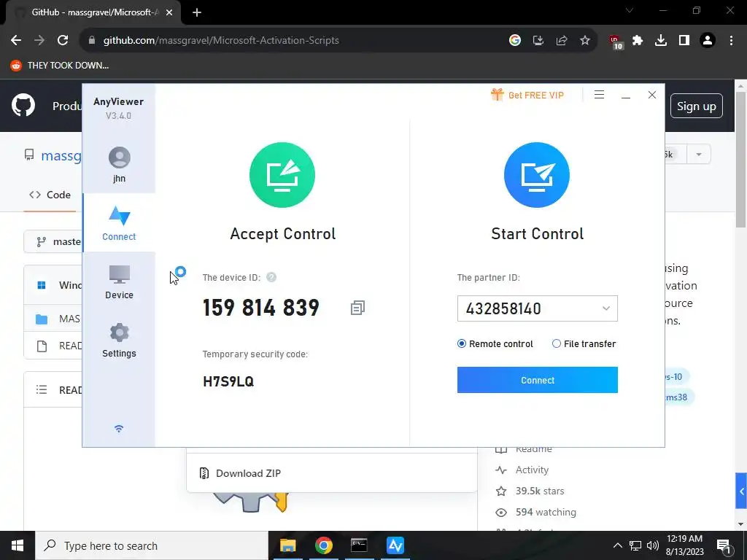The height and width of the screenshot is (560, 747).
Task: Click the Chrome address bar URL
Action: click(x=221, y=41)
